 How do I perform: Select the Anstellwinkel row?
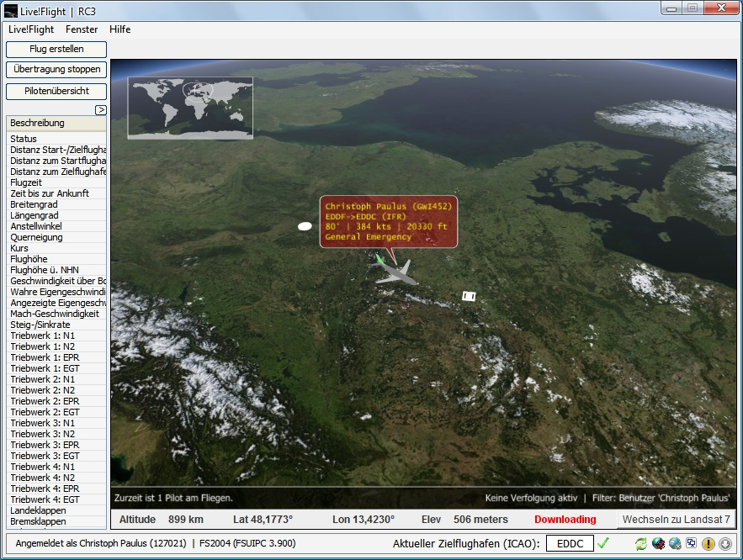pos(56,226)
